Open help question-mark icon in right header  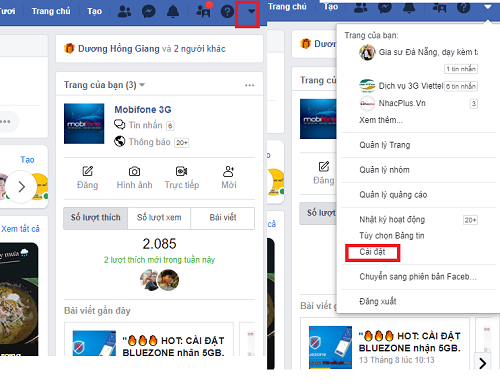tap(463, 7)
